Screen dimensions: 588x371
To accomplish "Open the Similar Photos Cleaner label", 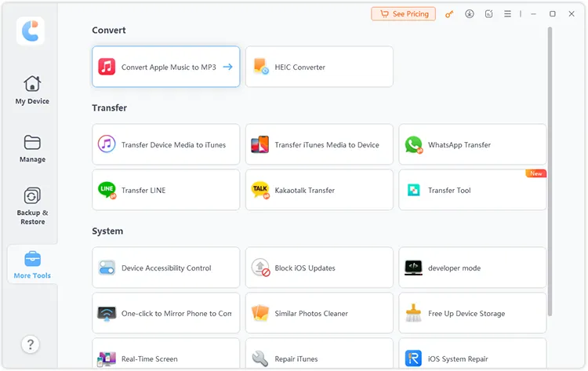I will 311,313.
